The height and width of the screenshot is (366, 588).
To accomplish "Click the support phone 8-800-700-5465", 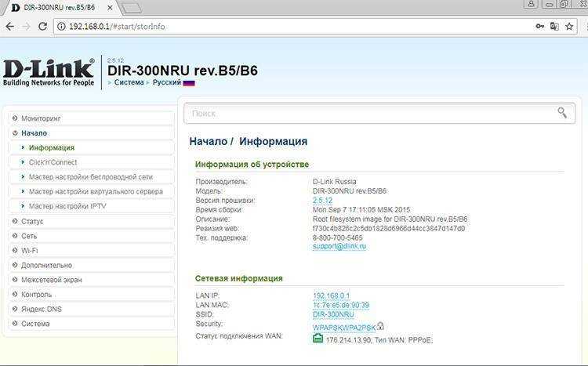I will [337, 237].
